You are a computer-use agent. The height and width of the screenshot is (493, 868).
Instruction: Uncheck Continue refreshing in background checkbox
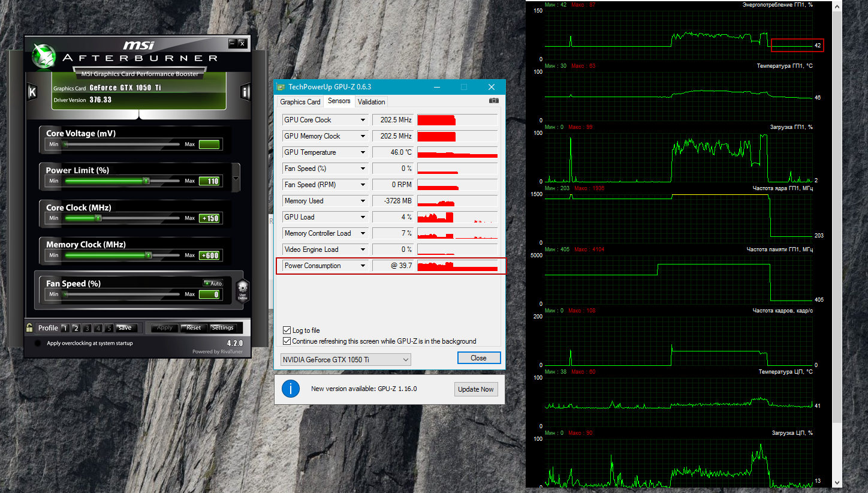click(x=287, y=341)
